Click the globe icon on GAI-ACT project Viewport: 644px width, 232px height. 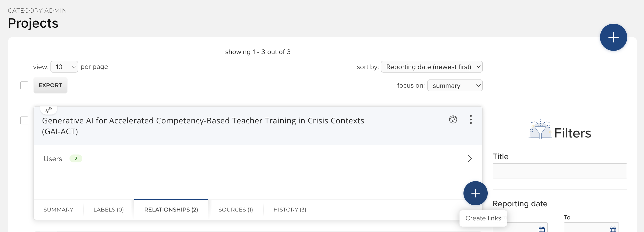point(453,119)
